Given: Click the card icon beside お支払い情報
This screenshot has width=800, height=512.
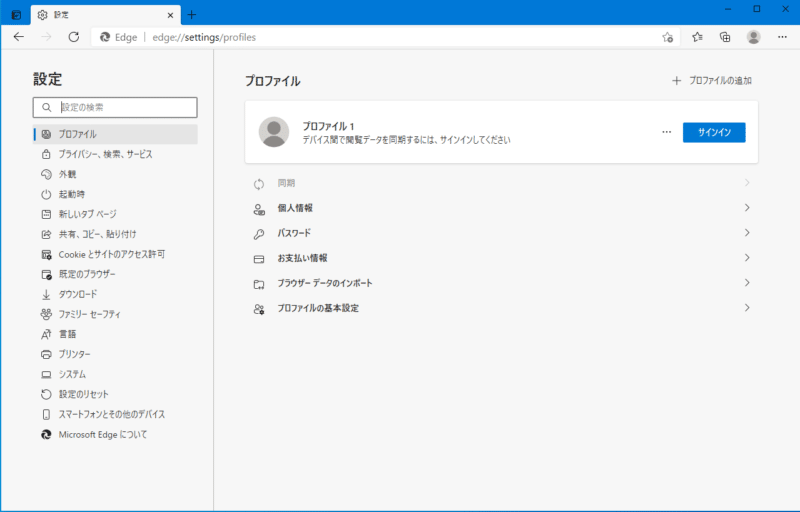Looking at the screenshot, I should 259,259.
